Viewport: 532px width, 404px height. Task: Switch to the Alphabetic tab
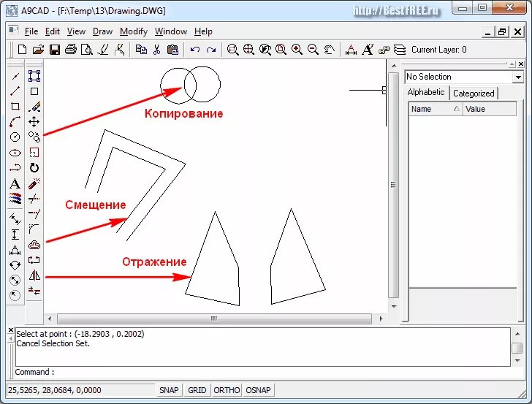[426, 92]
